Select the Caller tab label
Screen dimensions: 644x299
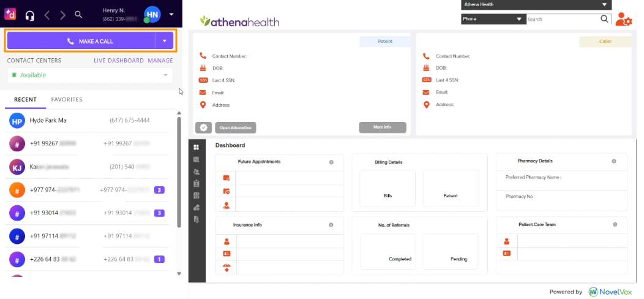pyautogui.click(x=605, y=42)
